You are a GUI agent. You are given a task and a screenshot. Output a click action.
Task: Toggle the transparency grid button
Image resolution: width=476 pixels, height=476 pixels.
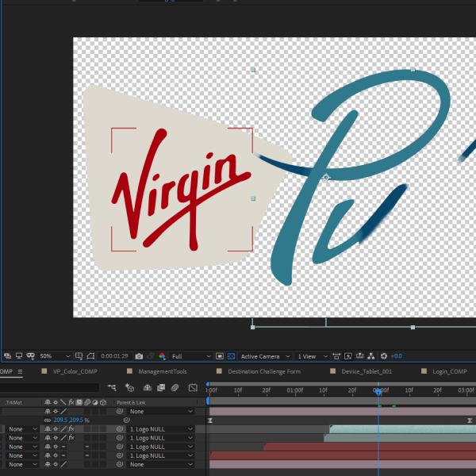pos(231,356)
